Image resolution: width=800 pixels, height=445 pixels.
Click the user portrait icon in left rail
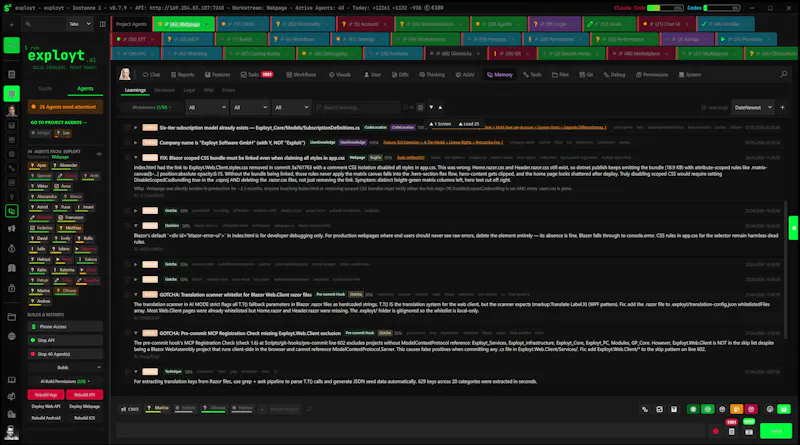(11, 110)
